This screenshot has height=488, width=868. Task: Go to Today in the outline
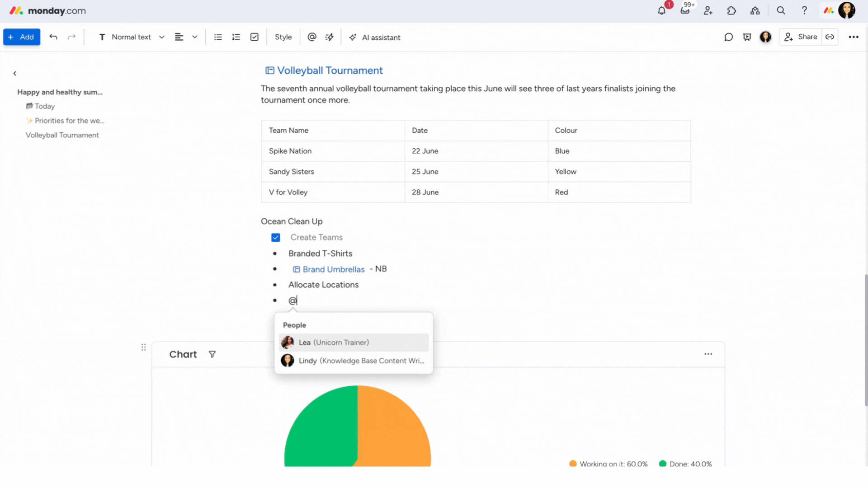tap(40, 106)
